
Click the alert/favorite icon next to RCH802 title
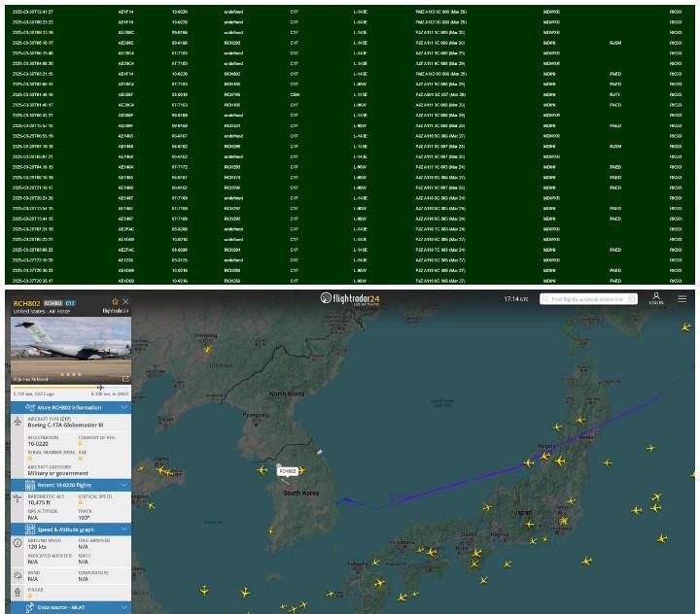click(x=115, y=301)
